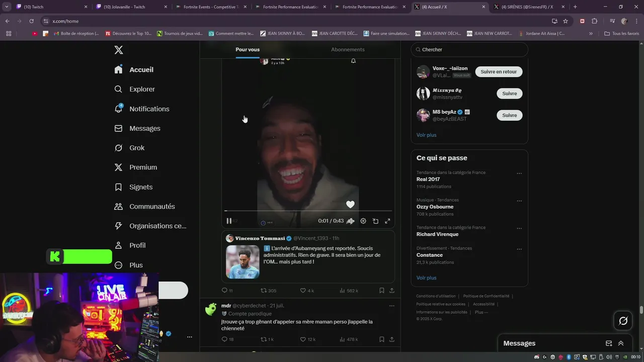
Task: Open options for the Richard Virenque trend
Action: coord(519,228)
